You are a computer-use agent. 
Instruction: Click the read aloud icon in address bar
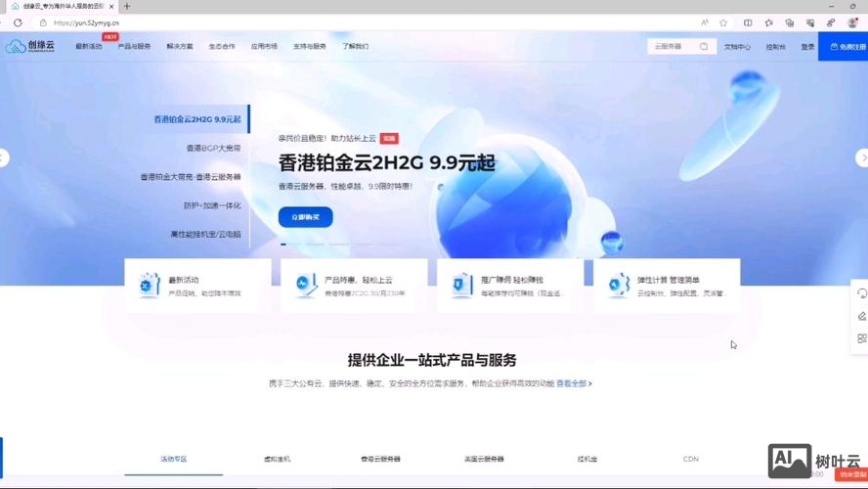coord(704,22)
